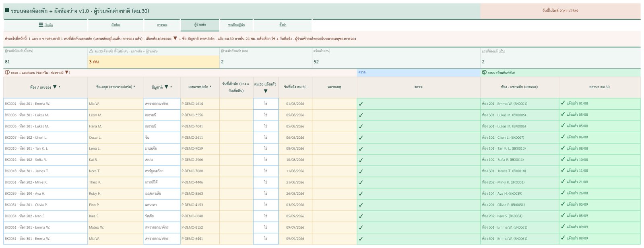The width and height of the screenshot is (644, 248).
Task: Toggle ตม.30 แจ้งแล้ว value for Finn P.
Action: pos(266,205)
